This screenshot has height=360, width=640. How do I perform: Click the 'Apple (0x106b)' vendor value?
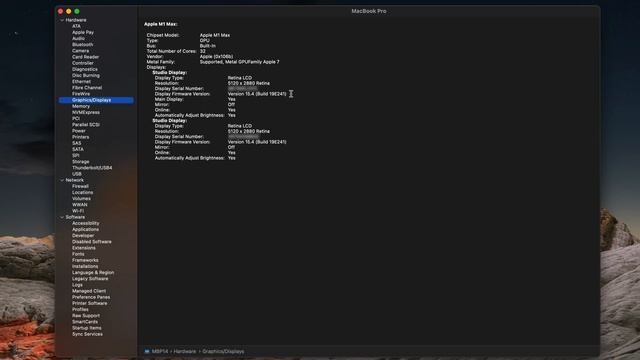tap(216, 57)
